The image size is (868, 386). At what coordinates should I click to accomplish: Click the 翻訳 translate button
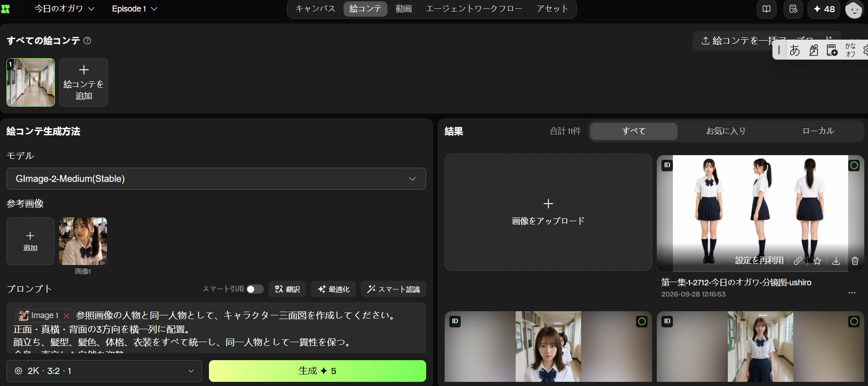pos(287,289)
